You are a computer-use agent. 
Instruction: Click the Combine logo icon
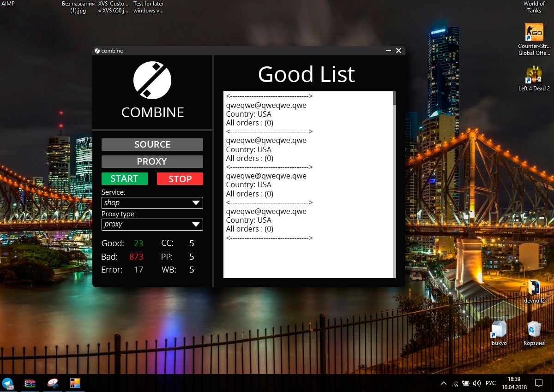click(152, 80)
